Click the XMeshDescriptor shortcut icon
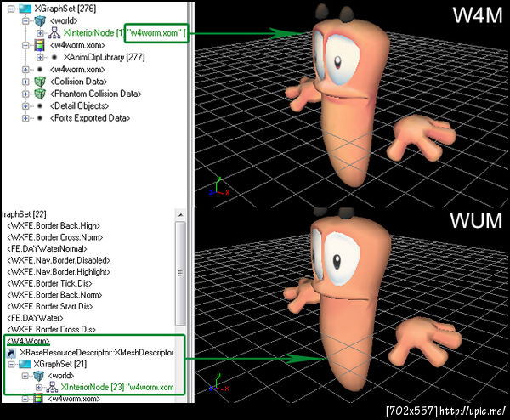This screenshot has height=420, width=510. (x=11, y=353)
